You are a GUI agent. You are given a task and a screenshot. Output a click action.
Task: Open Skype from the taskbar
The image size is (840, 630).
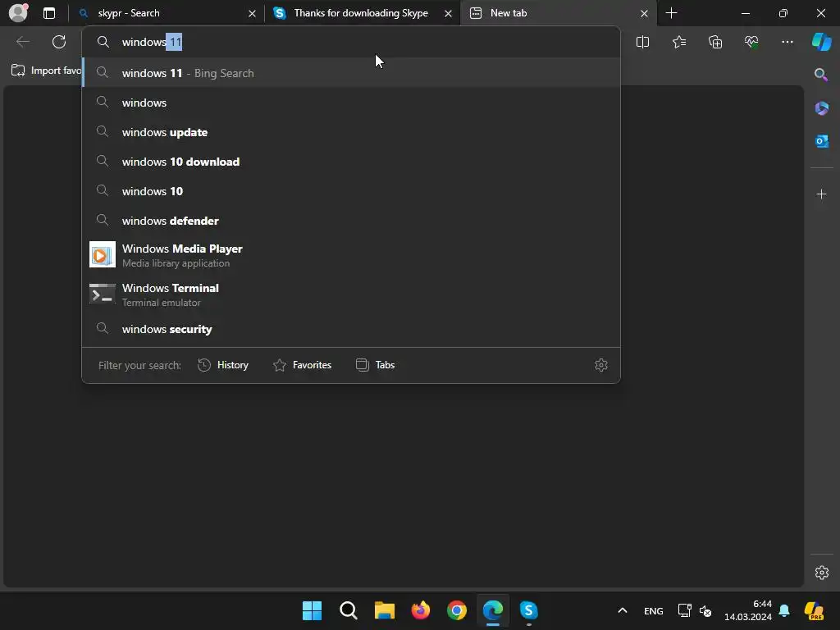[529, 610]
